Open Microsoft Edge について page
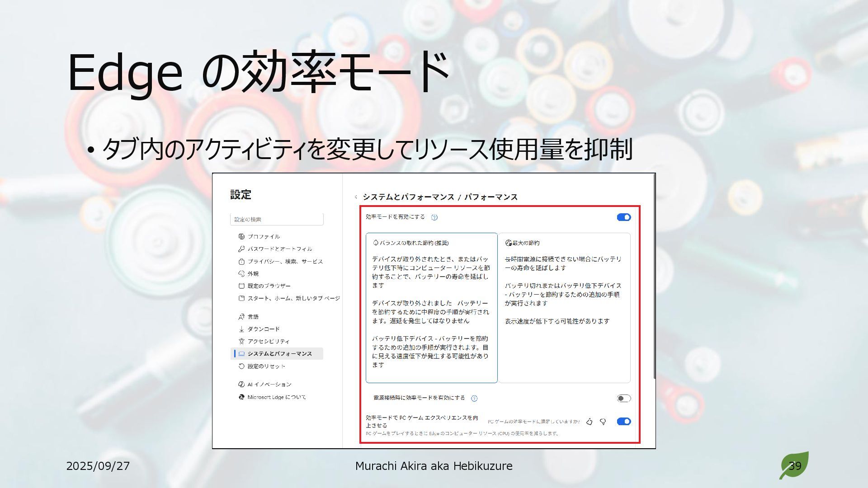The width and height of the screenshot is (868, 488). coord(277,397)
